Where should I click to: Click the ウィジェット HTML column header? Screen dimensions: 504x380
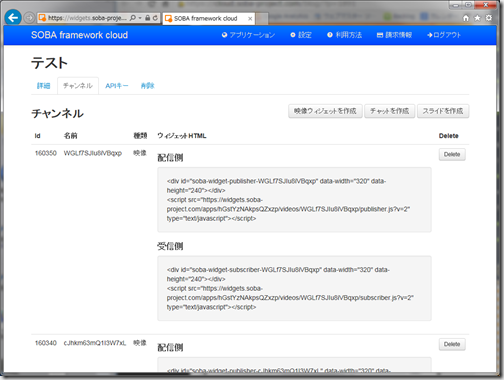pyautogui.click(x=182, y=136)
